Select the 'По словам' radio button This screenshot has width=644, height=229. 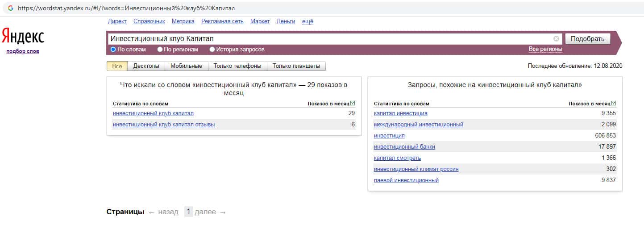click(113, 50)
